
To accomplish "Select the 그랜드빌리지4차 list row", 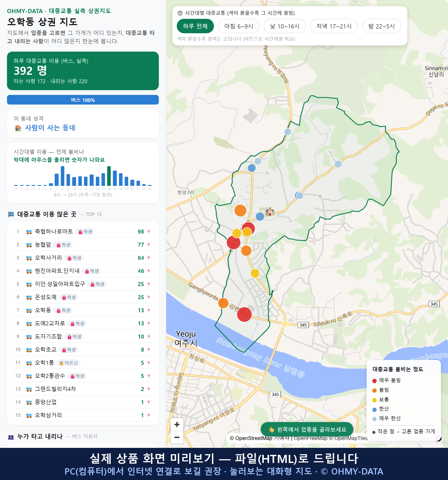I will 83,389.
